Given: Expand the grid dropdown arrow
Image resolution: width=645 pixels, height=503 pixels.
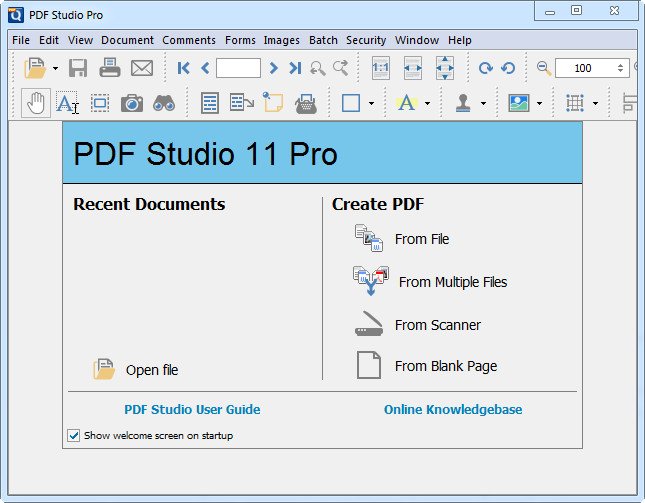Looking at the screenshot, I should coord(595,103).
